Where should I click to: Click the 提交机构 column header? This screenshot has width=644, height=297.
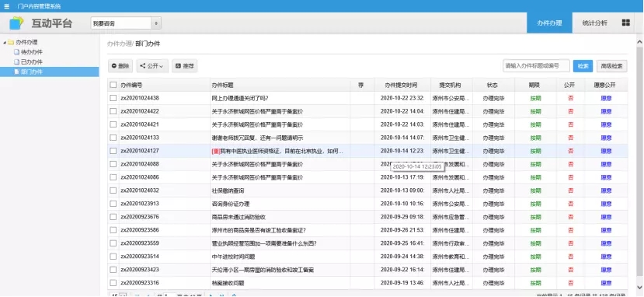click(451, 85)
